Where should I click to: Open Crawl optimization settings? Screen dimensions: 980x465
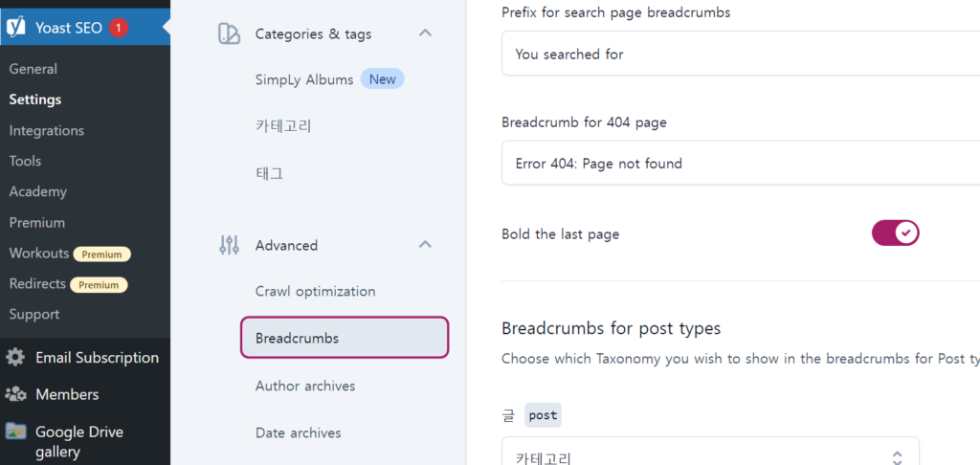316,291
